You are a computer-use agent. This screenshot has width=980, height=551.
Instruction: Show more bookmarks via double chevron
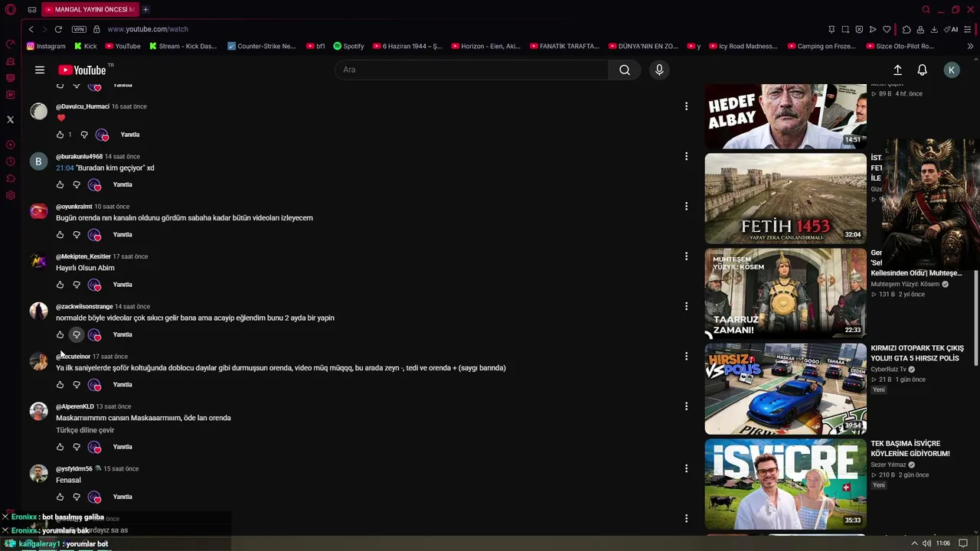970,46
